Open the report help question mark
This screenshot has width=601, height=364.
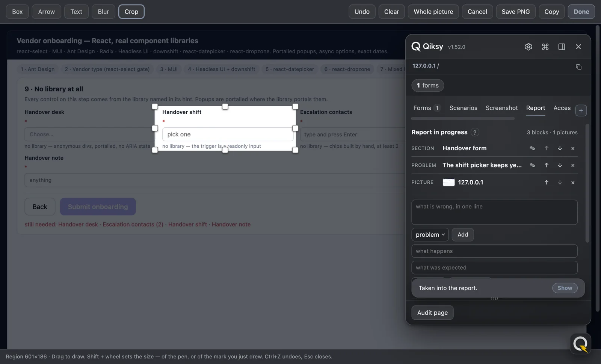475,132
